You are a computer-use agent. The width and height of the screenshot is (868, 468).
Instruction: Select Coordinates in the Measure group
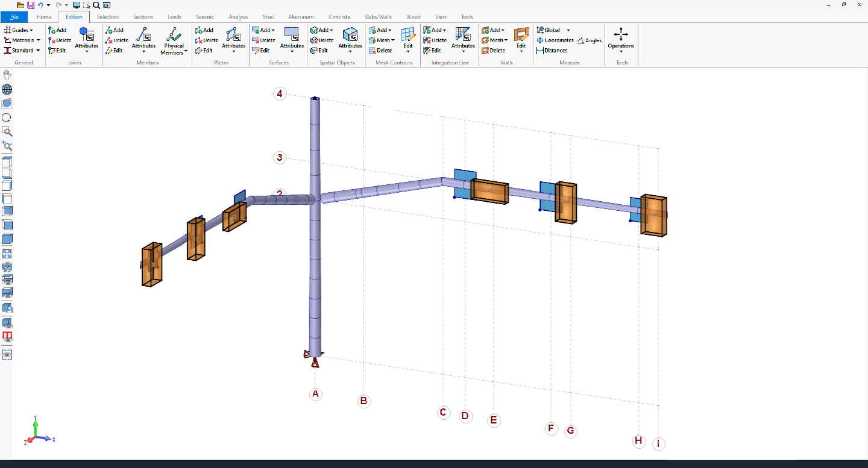tap(558, 40)
